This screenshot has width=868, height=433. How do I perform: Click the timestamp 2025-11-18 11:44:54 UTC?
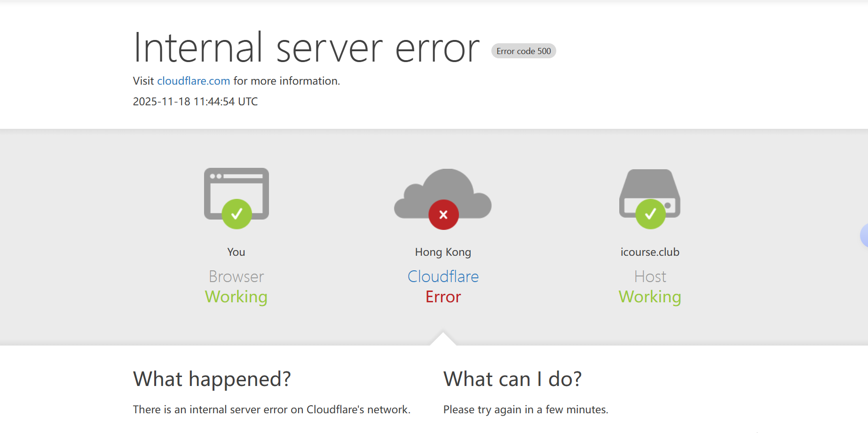pos(195,102)
